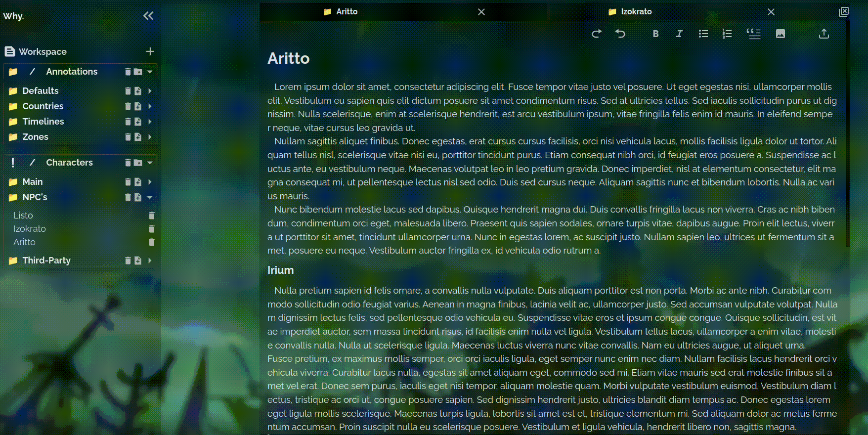Create a new document in Countries
This screenshot has width=868, height=435.
point(138,106)
